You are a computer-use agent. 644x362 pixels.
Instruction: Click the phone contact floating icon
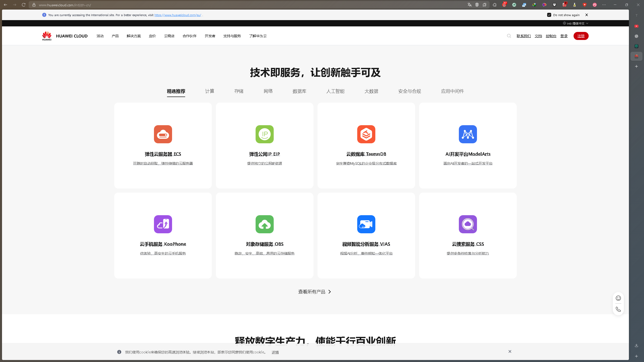pos(618,309)
